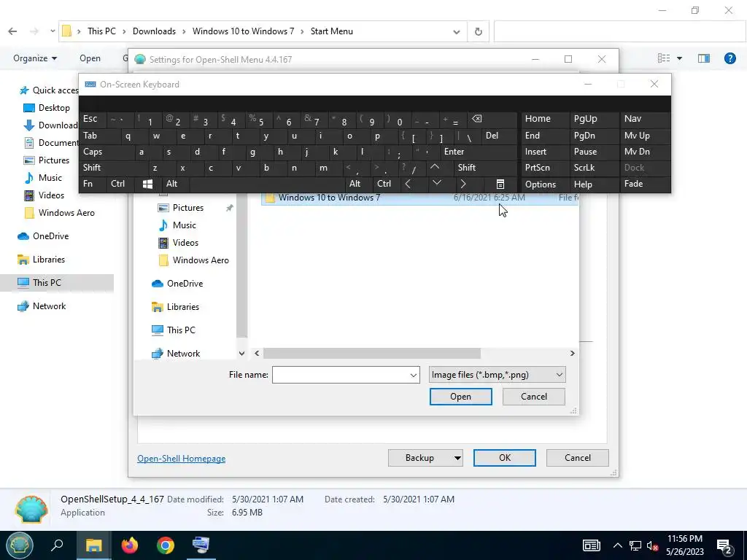Image resolution: width=747 pixels, height=560 pixels.
Task: Click OK in Open-Shell settings
Action: click(505, 458)
